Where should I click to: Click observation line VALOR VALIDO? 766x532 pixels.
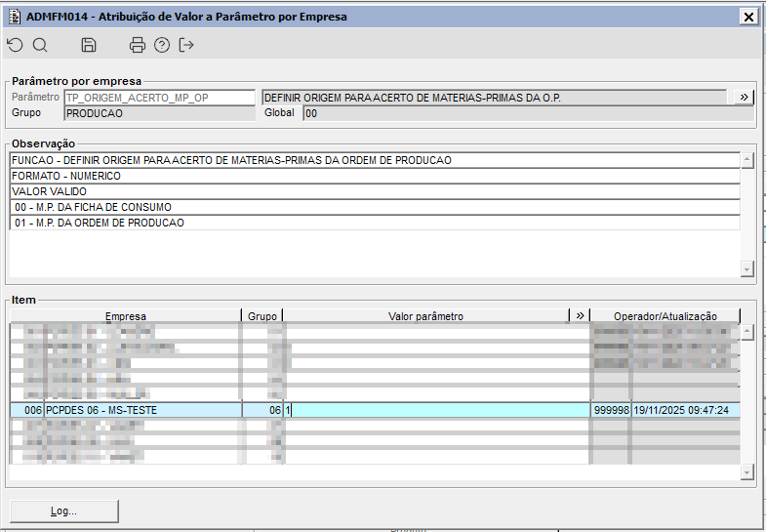pos(375,191)
